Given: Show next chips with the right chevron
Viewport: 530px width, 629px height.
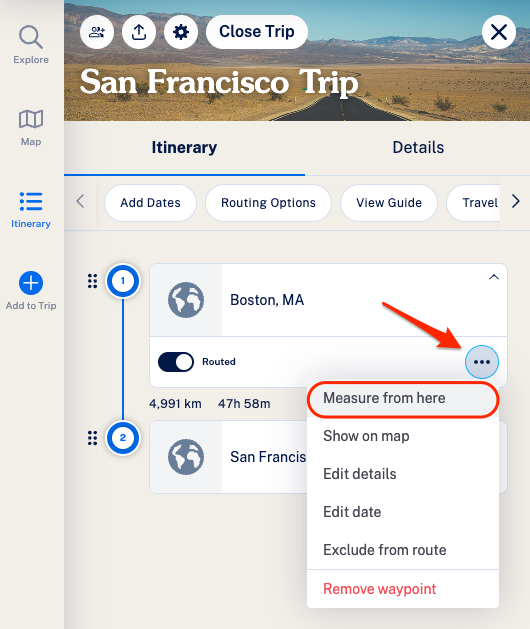Looking at the screenshot, I should point(516,201).
